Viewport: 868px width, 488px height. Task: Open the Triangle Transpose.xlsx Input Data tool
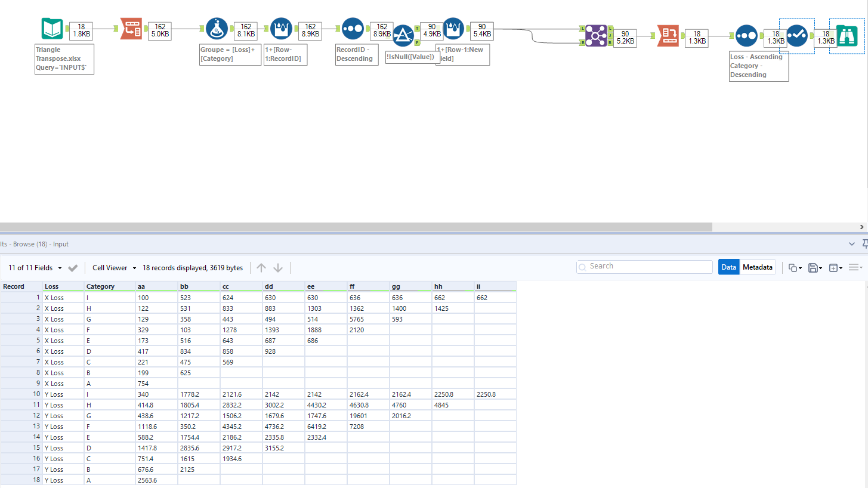[52, 28]
